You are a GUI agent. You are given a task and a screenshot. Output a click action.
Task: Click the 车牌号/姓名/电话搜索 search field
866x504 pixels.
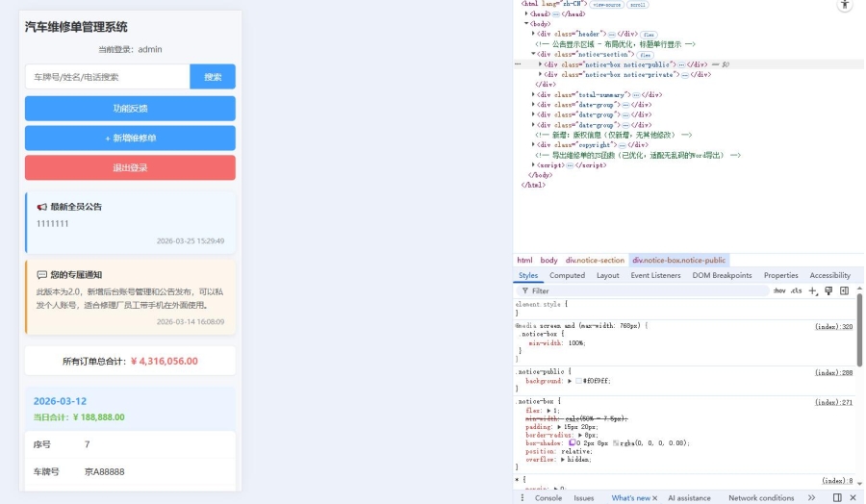click(107, 77)
